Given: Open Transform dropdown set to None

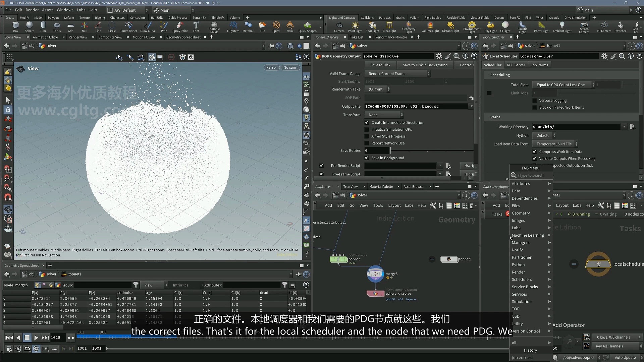Looking at the screenshot, I should pos(384,115).
